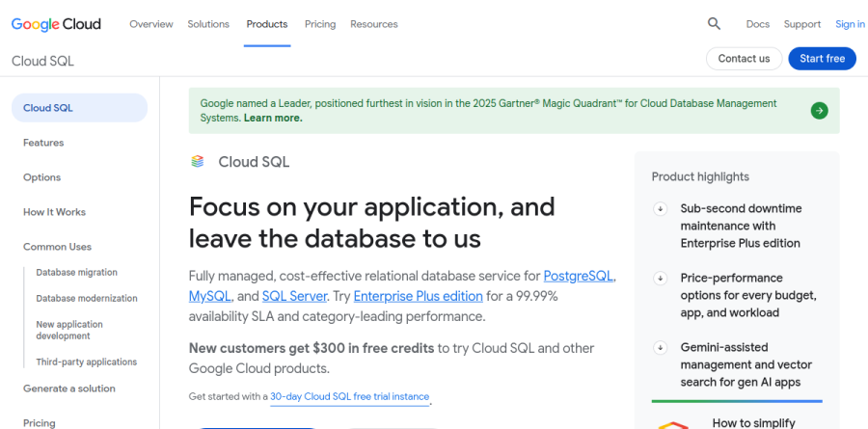868x429 pixels.
Task: Jump to Features in the sidebar
Action: [43, 143]
